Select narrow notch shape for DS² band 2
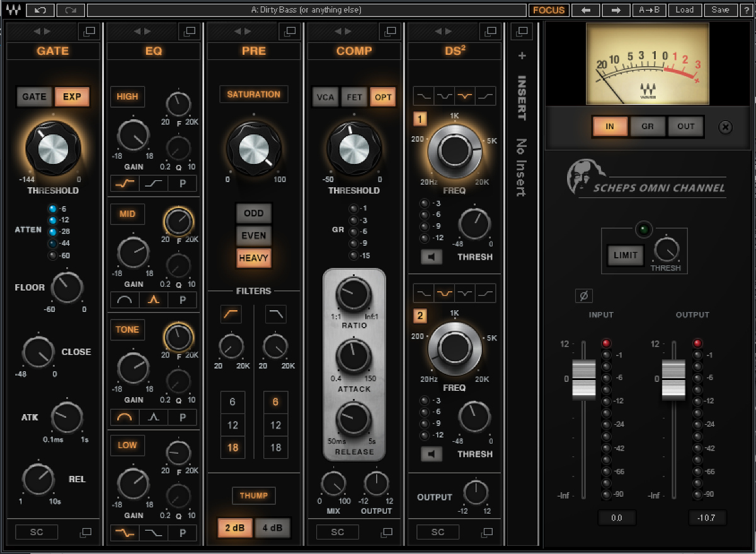The image size is (756, 554). 466,293
